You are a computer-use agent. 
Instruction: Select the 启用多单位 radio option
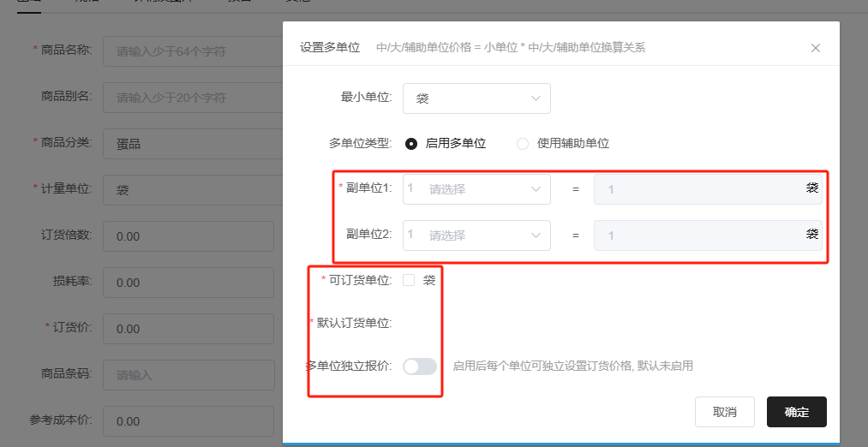(411, 144)
